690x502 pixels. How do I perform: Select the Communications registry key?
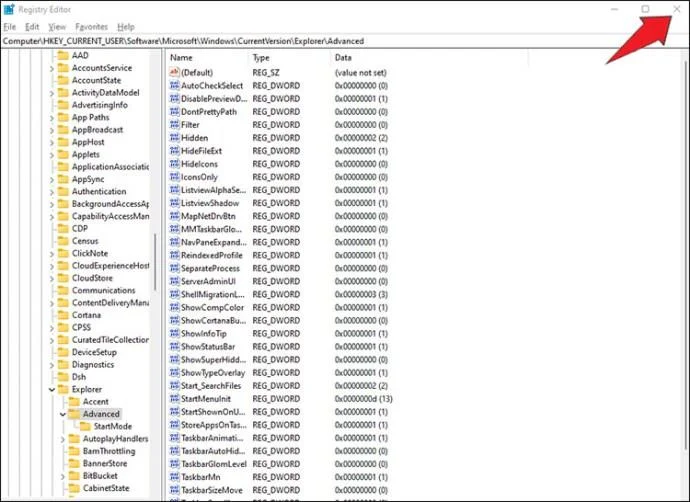pyautogui.click(x=103, y=290)
